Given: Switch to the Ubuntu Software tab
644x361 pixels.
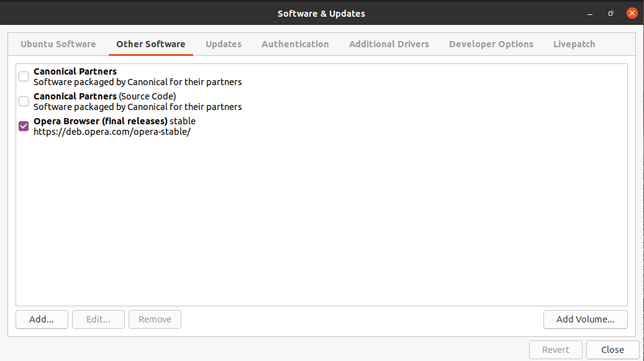Looking at the screenshot, I should 58,44.
